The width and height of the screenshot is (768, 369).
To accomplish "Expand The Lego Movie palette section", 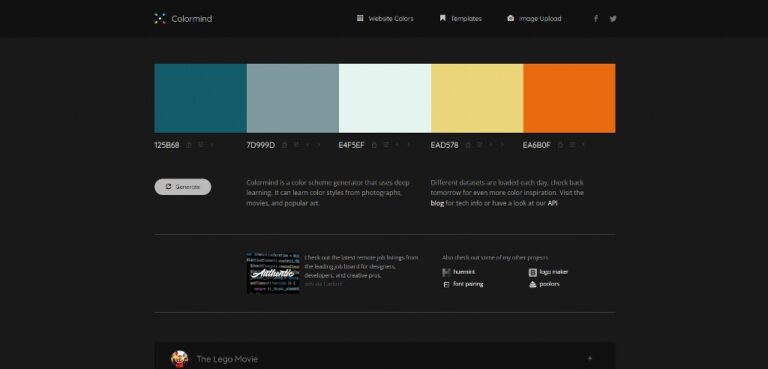I will click(x=590, y=358).
